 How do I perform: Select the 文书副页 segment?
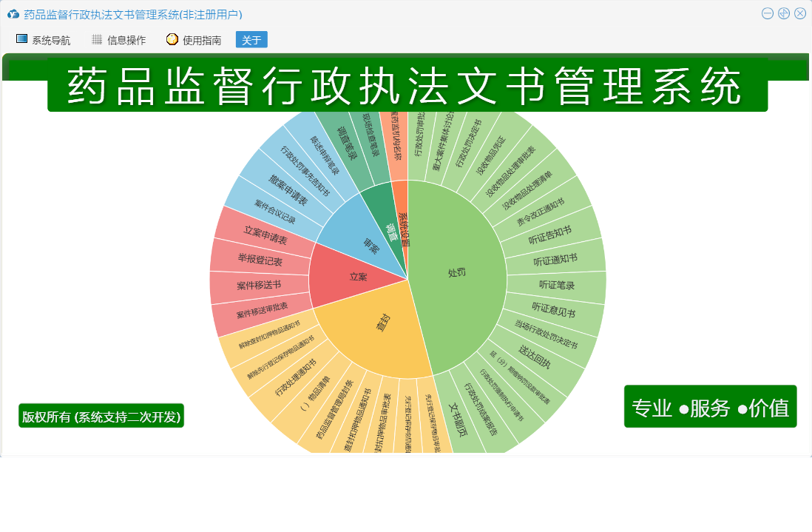tap(457, 419)
